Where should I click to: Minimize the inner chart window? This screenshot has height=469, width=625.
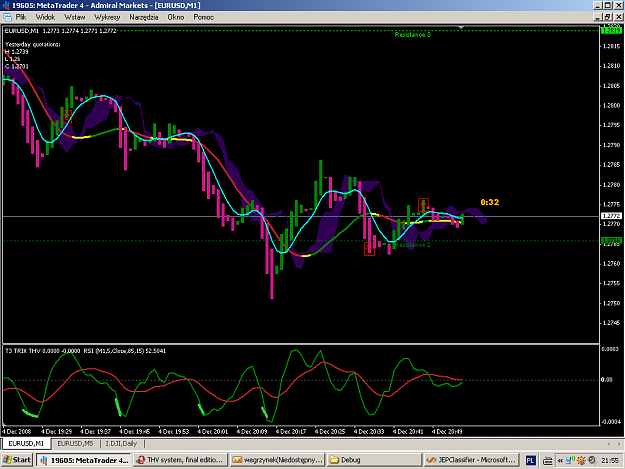click(597, 17)
